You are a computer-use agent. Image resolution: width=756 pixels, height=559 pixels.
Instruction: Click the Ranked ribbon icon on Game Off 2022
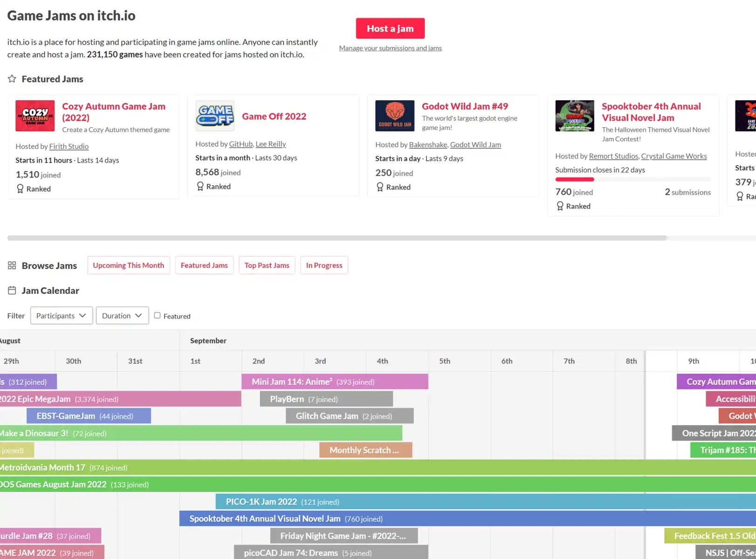pyautogui.click(x=200, y=186)
